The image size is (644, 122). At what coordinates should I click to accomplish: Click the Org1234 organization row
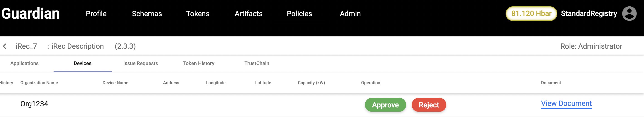click(34, 104)
